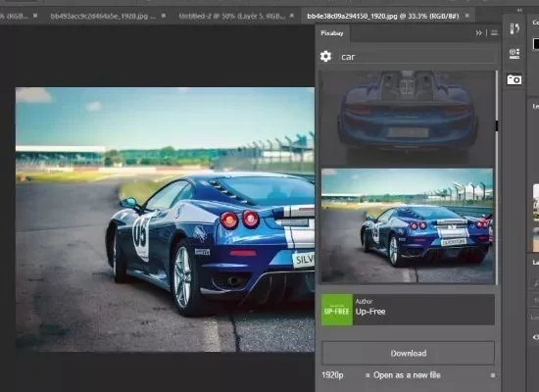Open the Pixabay panel flyout menu
The image size is (539, 392).
pyautogui.click(x=494, y=33)
